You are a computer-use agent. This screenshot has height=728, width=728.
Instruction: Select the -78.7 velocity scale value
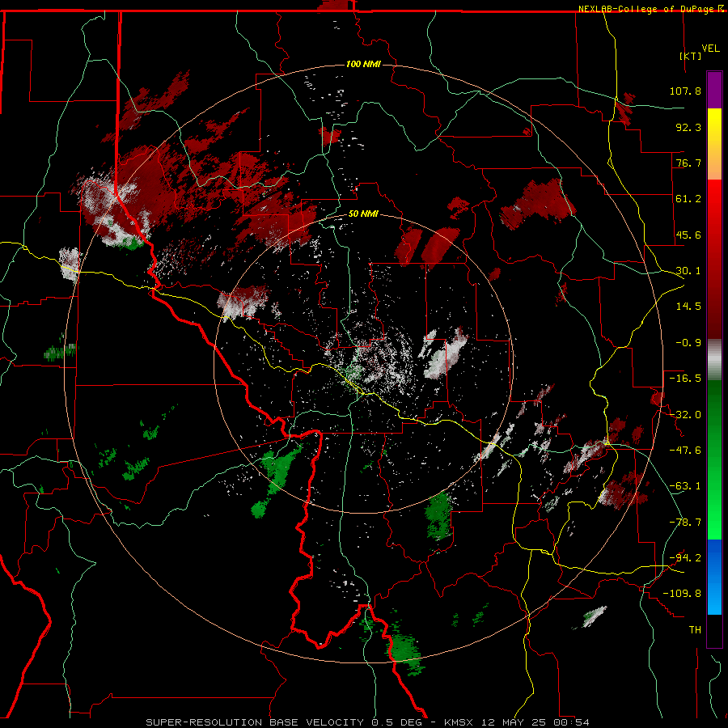[x=685, y=523]
